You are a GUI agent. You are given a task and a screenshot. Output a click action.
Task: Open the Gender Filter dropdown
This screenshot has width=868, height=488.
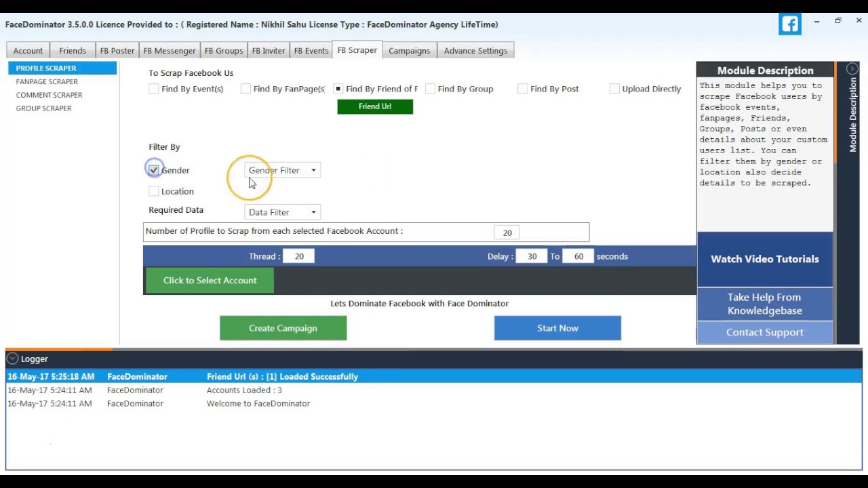click(282, 170)
